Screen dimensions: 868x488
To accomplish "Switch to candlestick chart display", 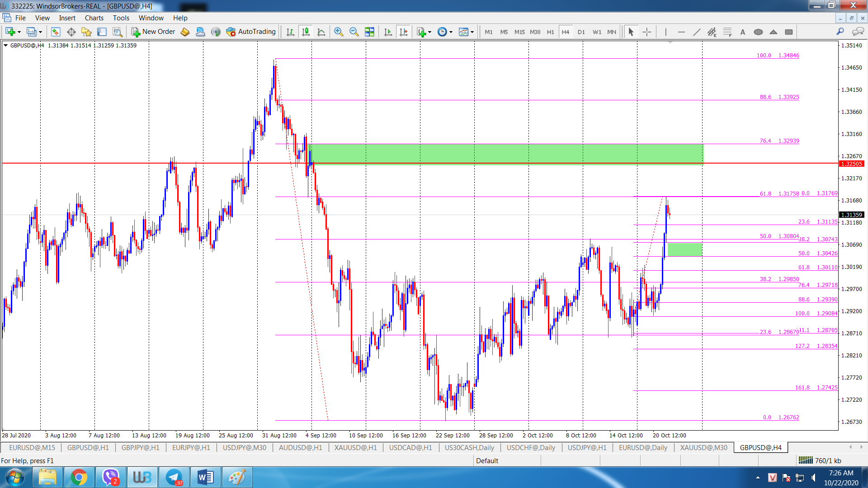I will [306, 32].
